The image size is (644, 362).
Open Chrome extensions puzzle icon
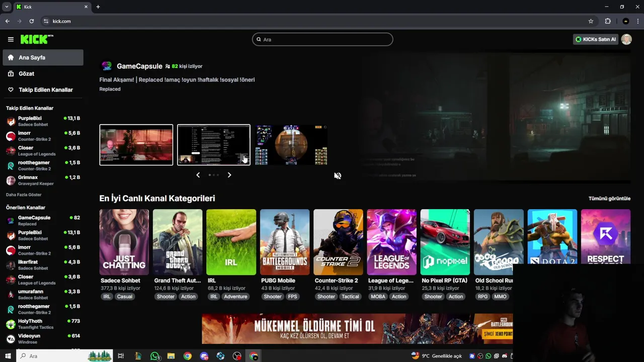(x=608, y=21)
